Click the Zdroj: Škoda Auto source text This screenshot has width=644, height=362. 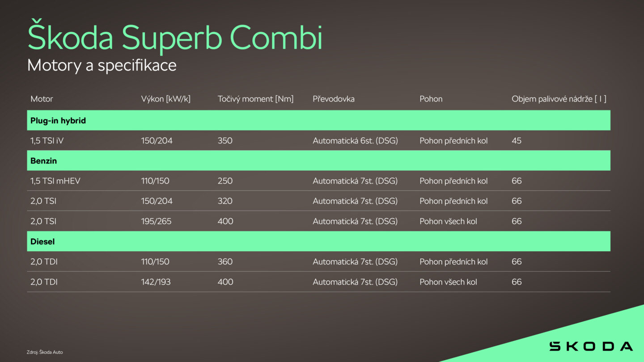pos(45,352)
